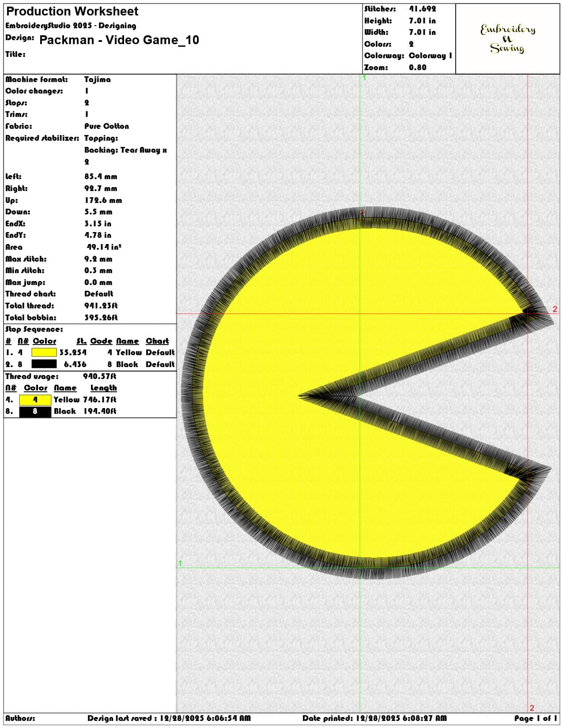Click the stitch count 6.436 for Black
563x728 pixels.
[75, 364]
